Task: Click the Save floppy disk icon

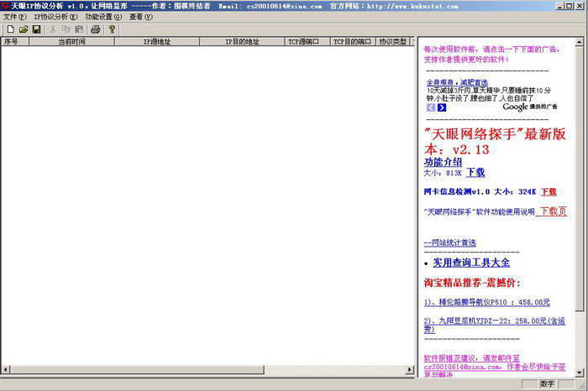Action: tap(36, 29)
